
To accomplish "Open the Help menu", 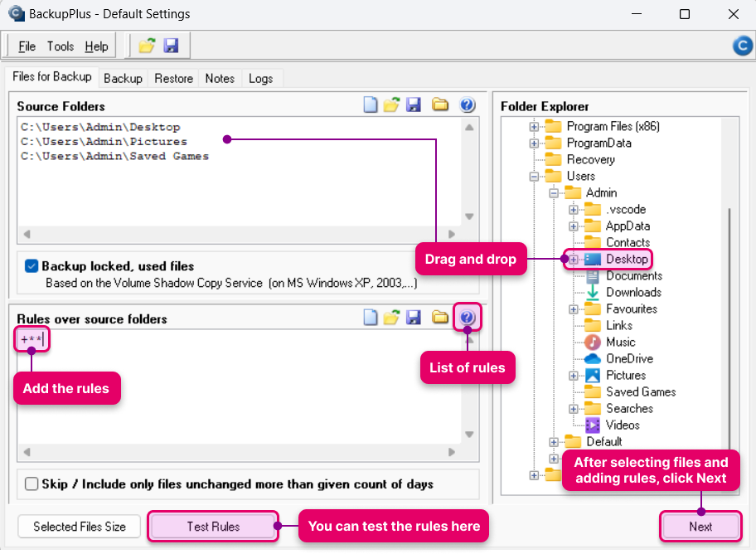I will 96,46.
